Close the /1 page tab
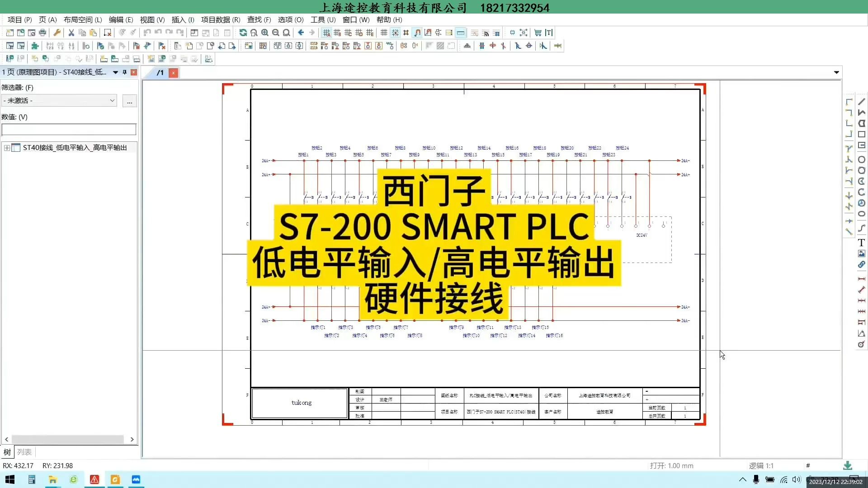The width and height of the screenshot is (868, 488). coord(173,73)
